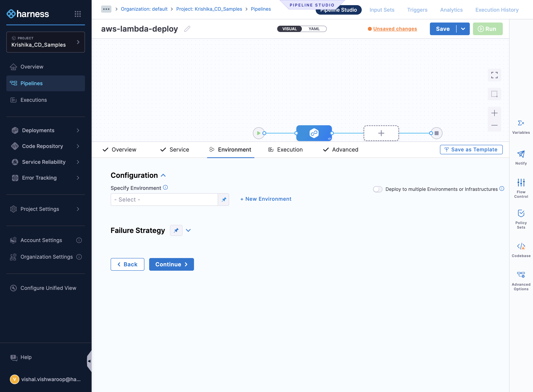
Task: Select the deploy stage node
Action: coord(314,133)
